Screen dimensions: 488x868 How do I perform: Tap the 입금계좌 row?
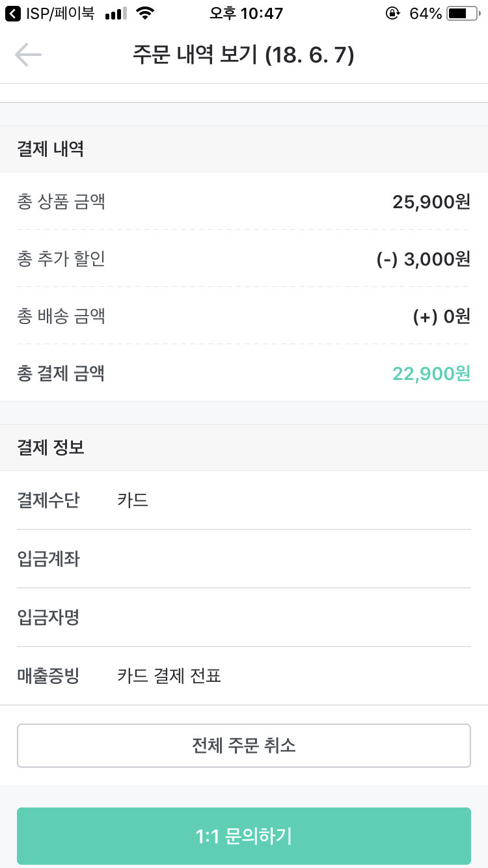point(244,559)
